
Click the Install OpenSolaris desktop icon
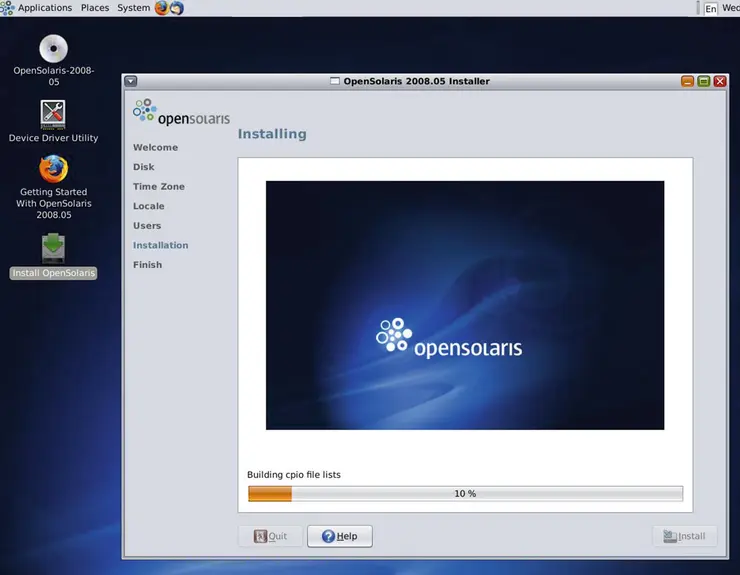click(53, 249)
